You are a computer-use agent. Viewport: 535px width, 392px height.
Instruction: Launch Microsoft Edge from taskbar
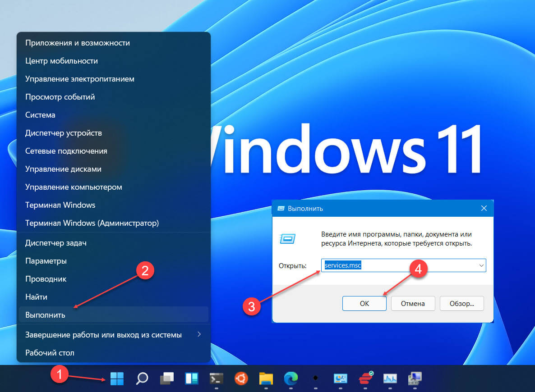pos(291,378)
